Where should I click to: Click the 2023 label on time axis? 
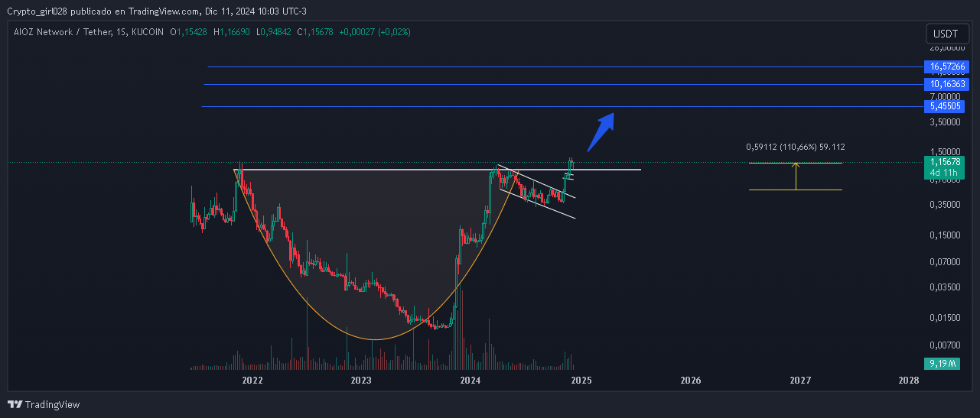point(361,380)
